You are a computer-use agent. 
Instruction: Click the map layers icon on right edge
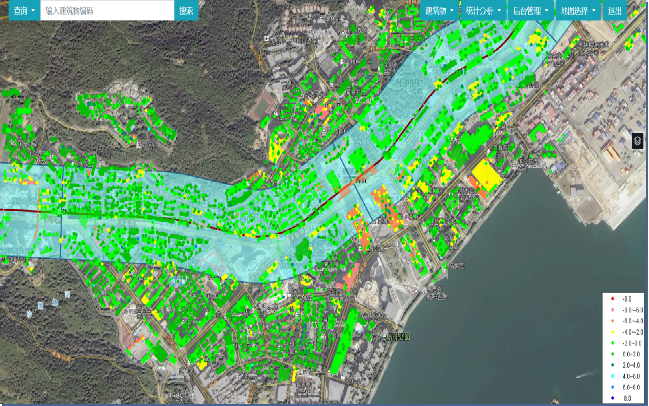click(637, 142)
